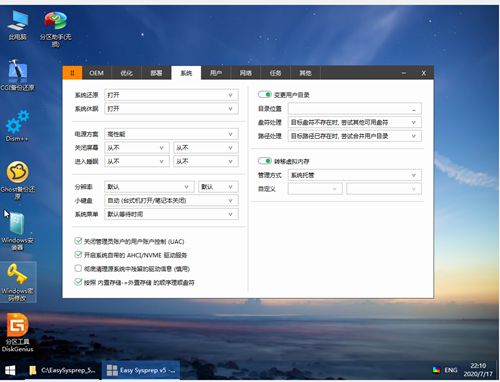Open the second 关闭屏幕 dropdown

coord(206,148)
